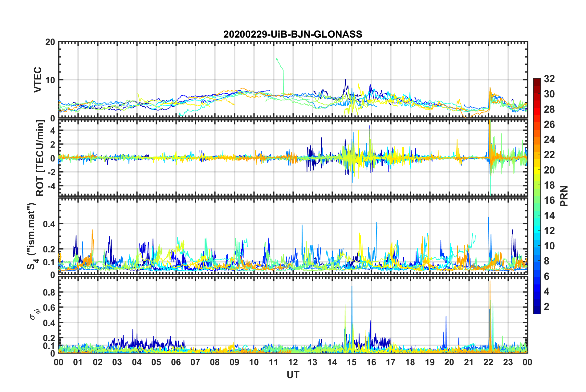Click colorbar tick label 24

549,140
